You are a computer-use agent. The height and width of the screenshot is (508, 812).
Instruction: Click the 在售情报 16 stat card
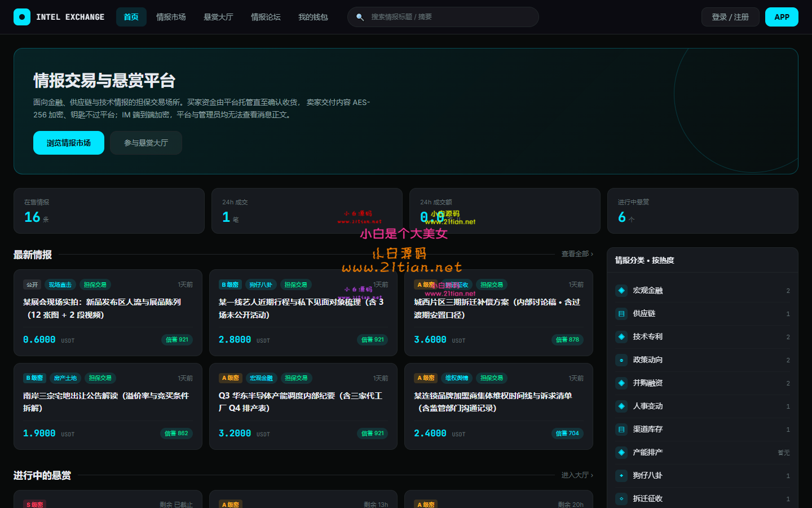[x=109, y=211]
